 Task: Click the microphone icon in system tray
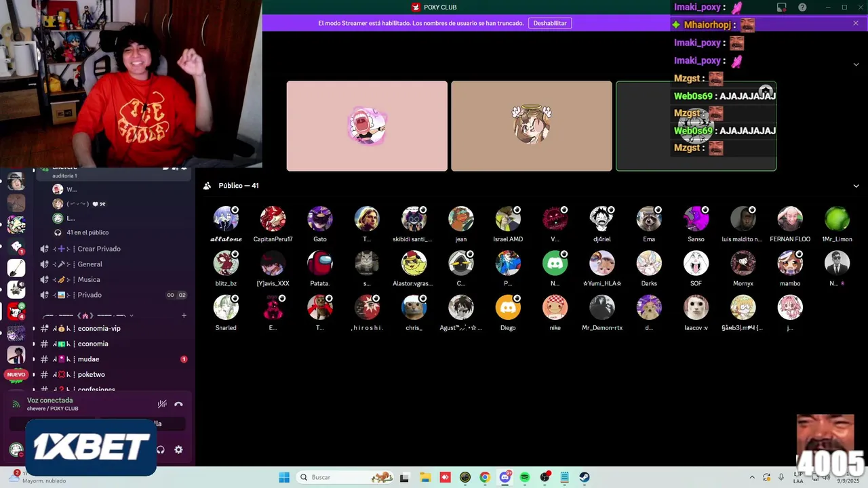click(781, 477)
